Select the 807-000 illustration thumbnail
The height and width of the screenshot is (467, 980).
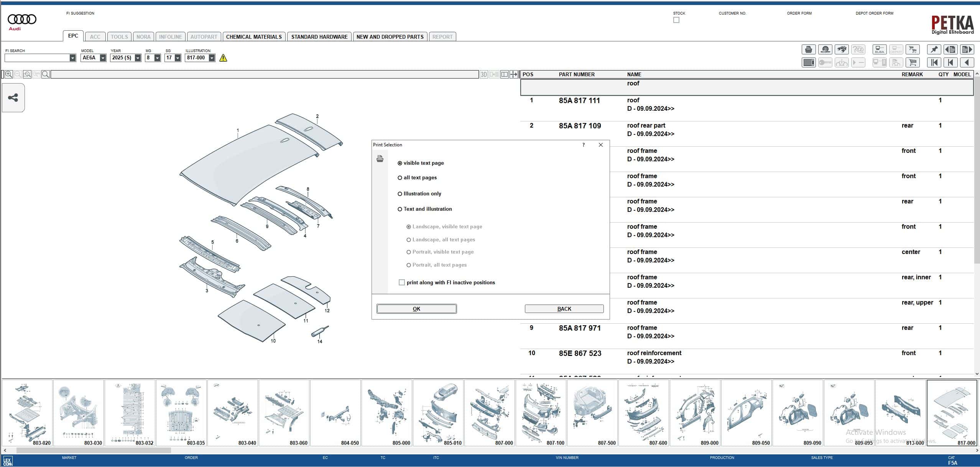(490, 413)
